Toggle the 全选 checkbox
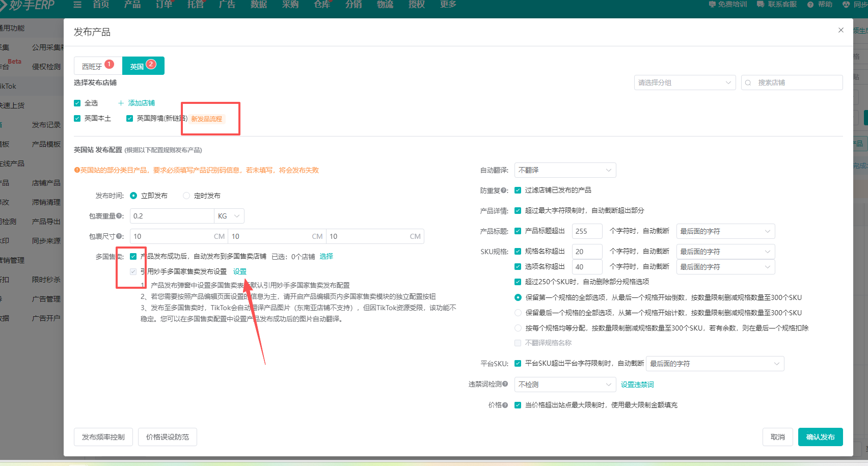868x466 pixels. point(77,103)
